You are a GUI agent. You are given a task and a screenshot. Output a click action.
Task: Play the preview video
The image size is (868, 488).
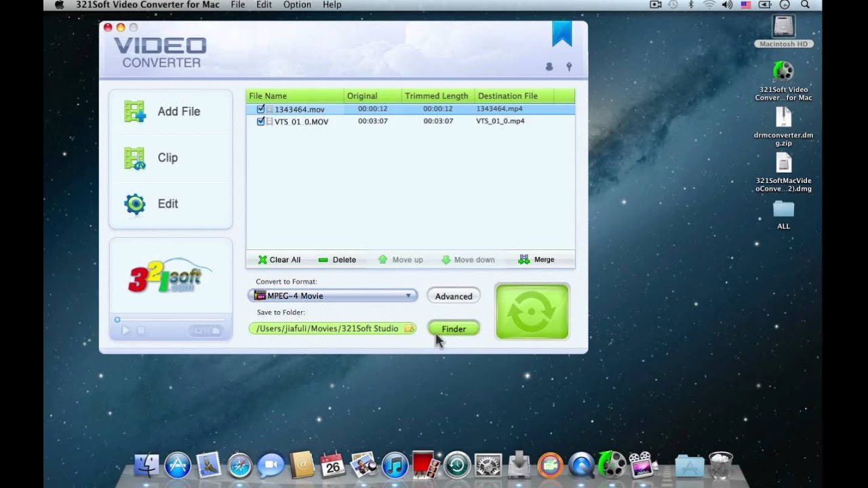[x=125, y=331]
